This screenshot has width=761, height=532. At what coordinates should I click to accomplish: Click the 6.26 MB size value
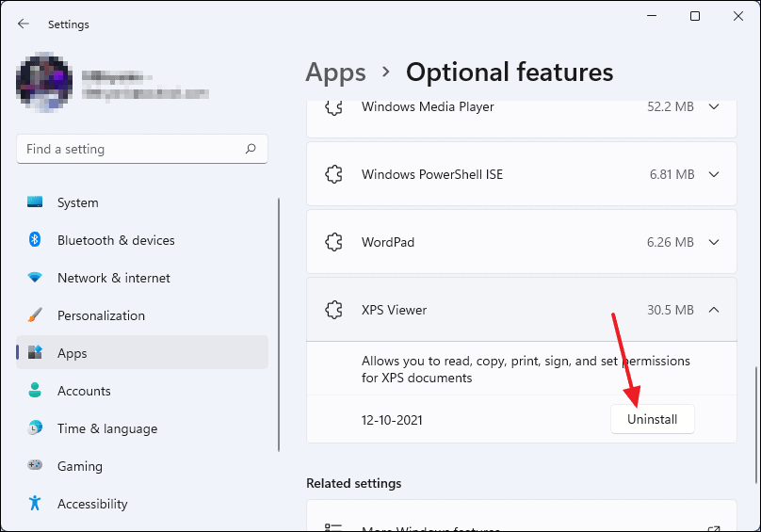(x=671, y=242)
